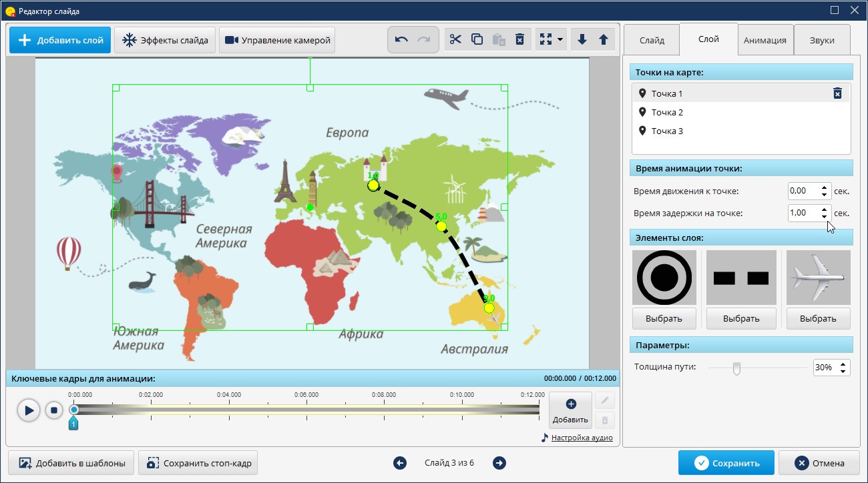Click the paste icon in toolbar
This screenshot has height=483, width=868.
click(498, 39)
